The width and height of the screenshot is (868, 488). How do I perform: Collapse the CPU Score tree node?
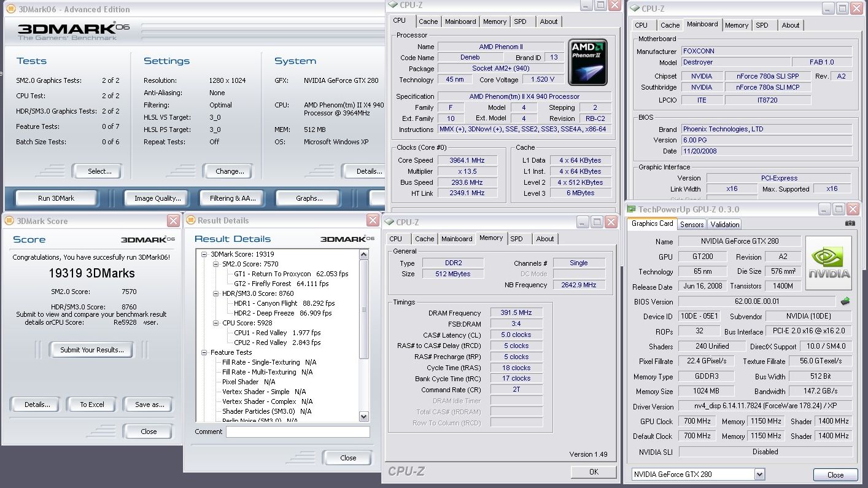pyautogui.click(x=216, y=323)
